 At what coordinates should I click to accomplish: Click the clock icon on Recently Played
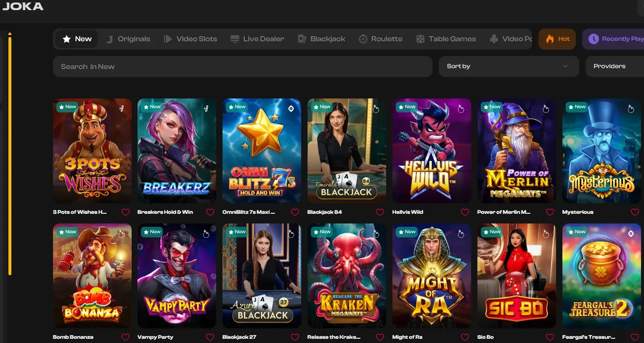coord(594,39)
